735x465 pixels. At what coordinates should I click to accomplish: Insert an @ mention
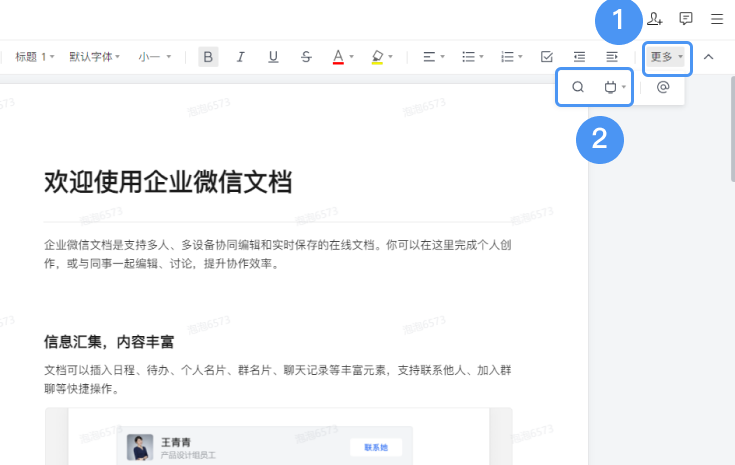click(663, 87)
